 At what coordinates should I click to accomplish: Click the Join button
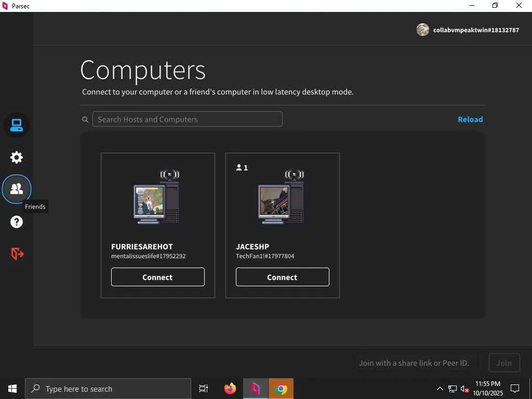pos(504,363)
